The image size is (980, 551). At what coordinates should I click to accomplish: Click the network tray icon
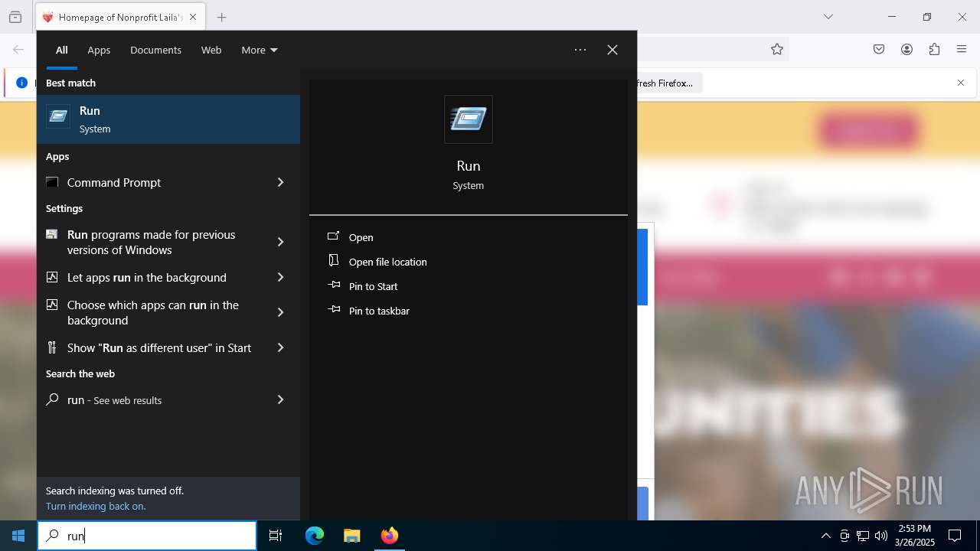tap(863, 536)
